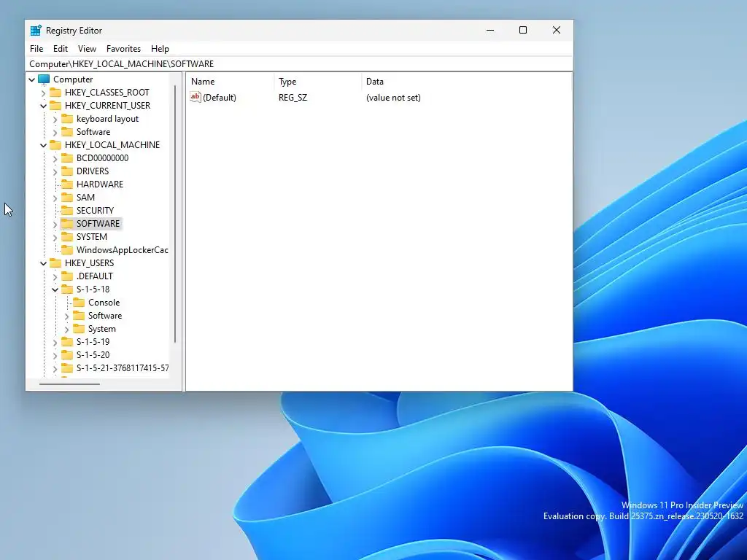The image size is (747, 560).
Task: Collapse the HKEY_LOCAL_MACHINE key
Action: 43,145
